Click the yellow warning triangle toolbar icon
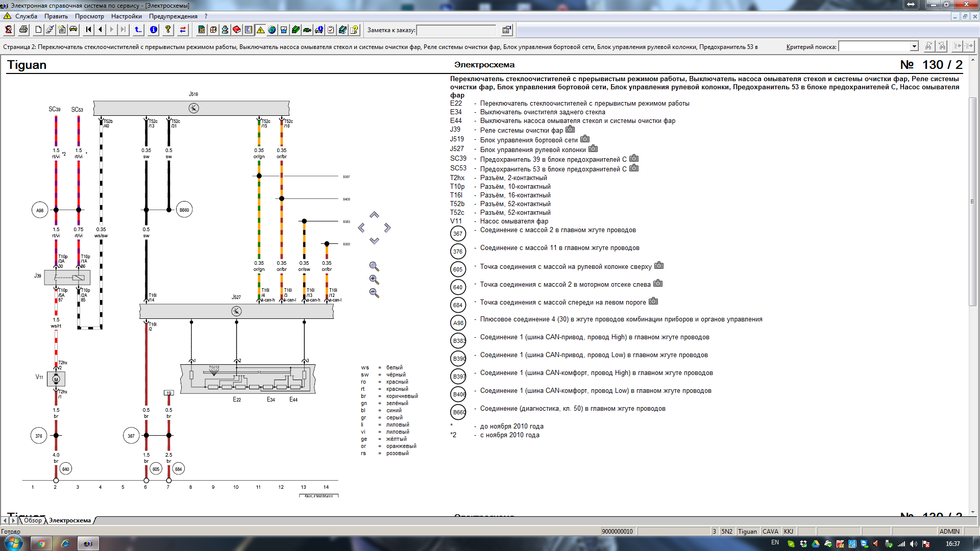 (x=260, y=30)
